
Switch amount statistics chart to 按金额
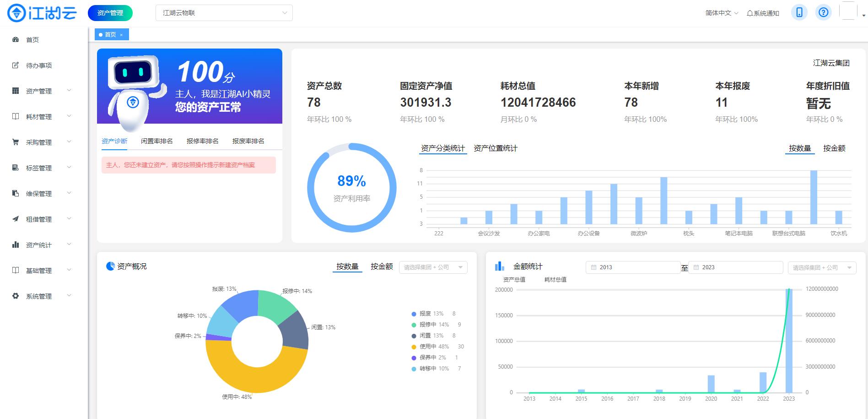tap(834, 148)
